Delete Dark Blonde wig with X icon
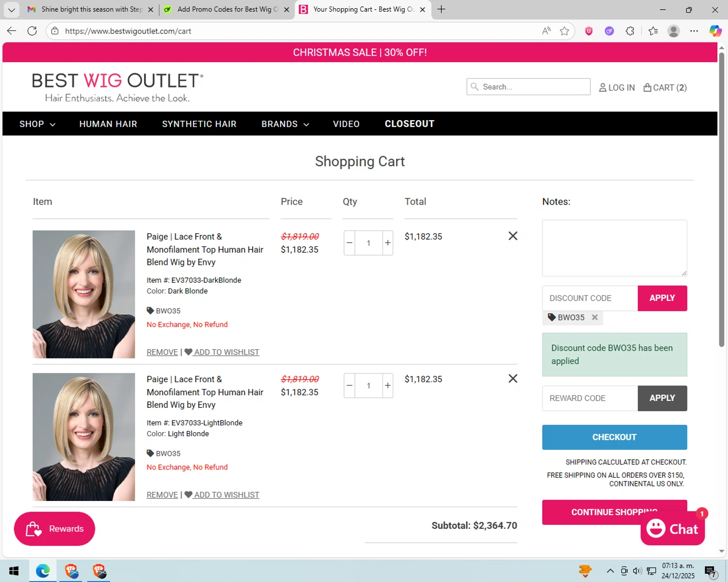This screenshot has width=728, height=582. coord(513,236)
